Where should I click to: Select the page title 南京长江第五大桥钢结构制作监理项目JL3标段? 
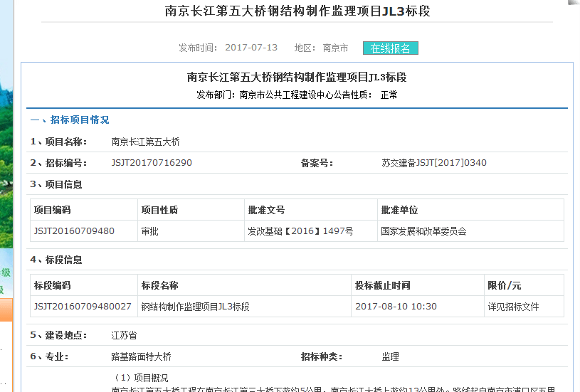pos(297,11)
